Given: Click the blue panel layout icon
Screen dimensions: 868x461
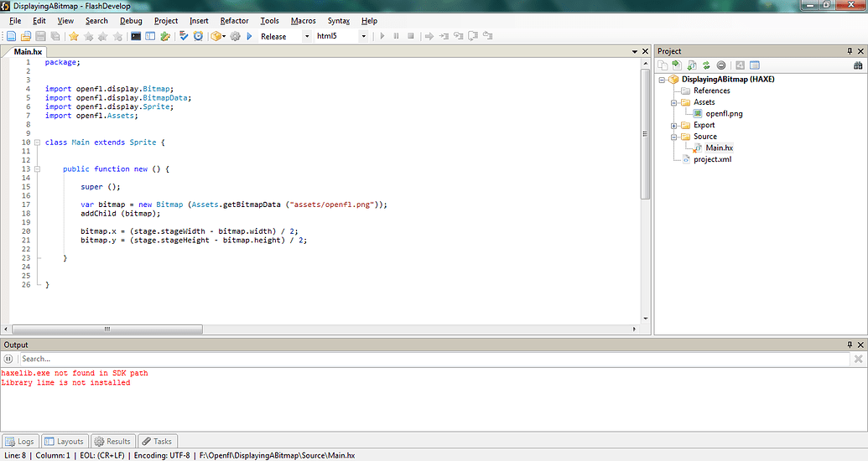Looking at the screenshot, I should coord(150,36).
